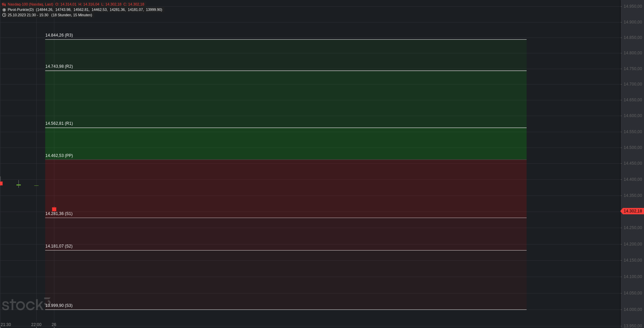This screenshot has height=328, width=644.
Task: Select the 14.844,26 (R3) pivot line label
Action: click(59, 35)
